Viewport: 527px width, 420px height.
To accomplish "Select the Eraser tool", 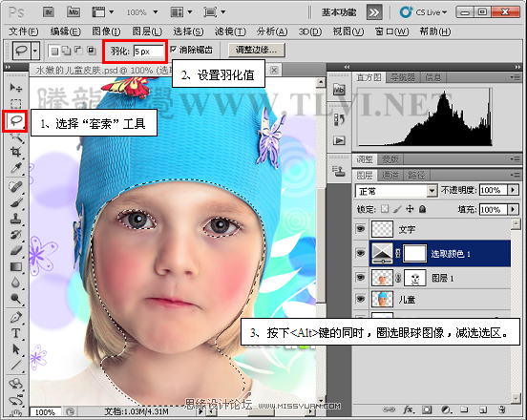I will tap(15, 250).
